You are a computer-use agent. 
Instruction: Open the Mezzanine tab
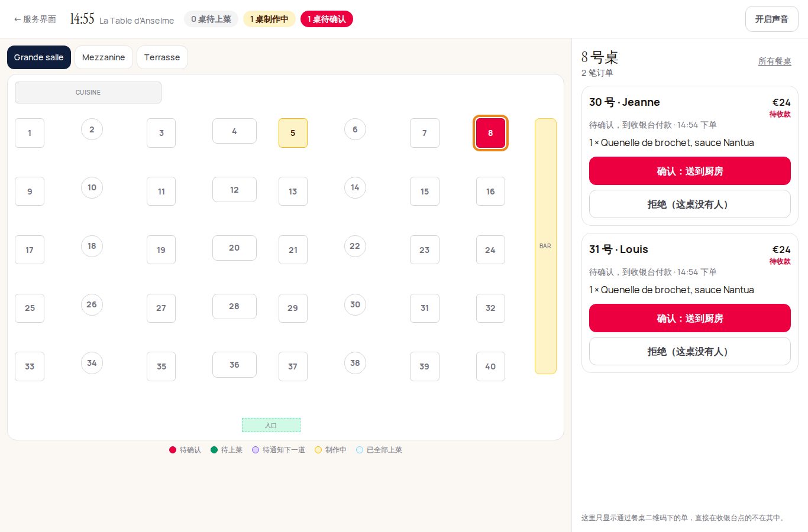tap(104, 57)
